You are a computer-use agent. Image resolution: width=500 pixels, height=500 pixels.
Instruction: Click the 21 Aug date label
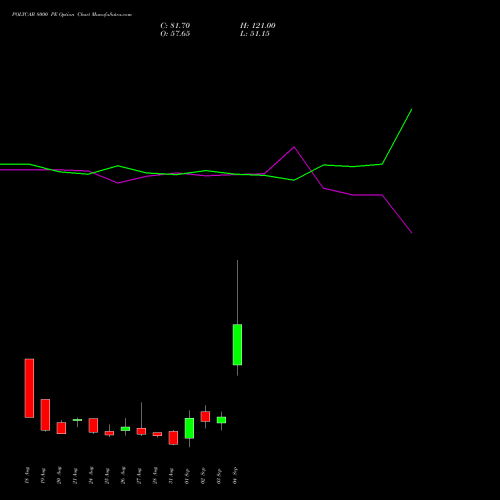[x=75, y=475]
